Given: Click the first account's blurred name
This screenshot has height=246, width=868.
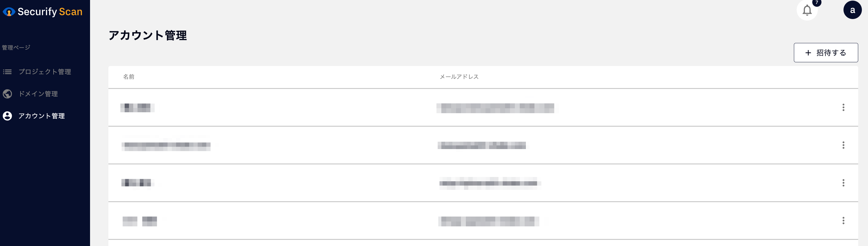Looking at the screenshot, I should point(138,108).
